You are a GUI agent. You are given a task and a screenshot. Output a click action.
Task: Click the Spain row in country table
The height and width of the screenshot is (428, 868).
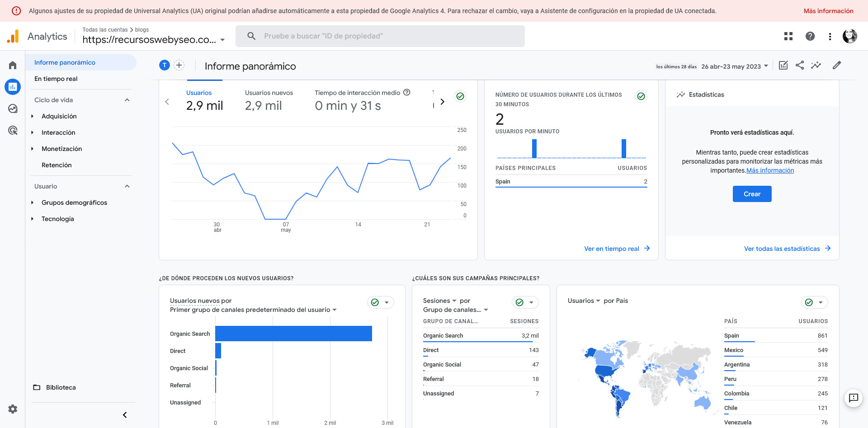point(776,336)
